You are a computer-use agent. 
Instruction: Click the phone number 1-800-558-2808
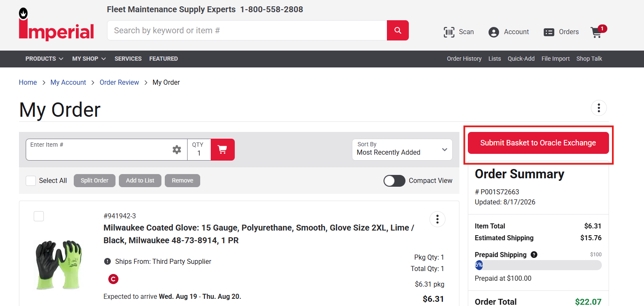click(271, 9)
